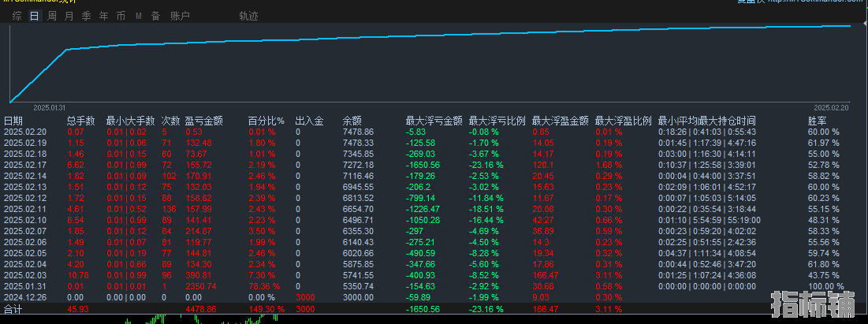Click the 余额 balance column header

pyautogui.click(x=352, y=121)
